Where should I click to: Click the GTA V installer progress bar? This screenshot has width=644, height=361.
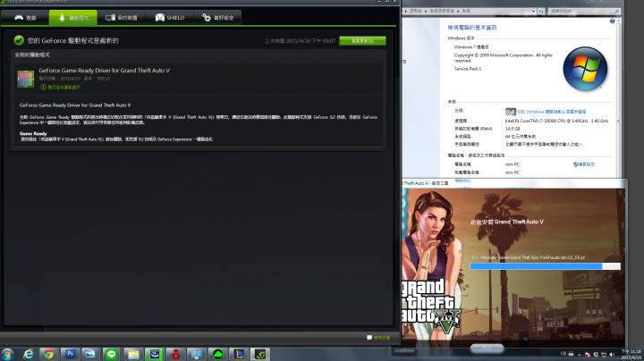545,266
